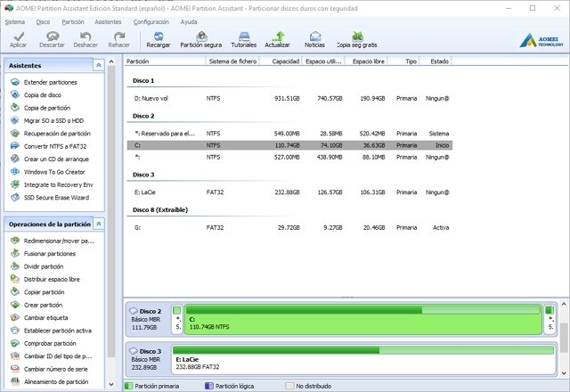This screenshot has width=570, height=392.
Task: Click small system partition block in Disco 2
Action: [x=177, y=319]
